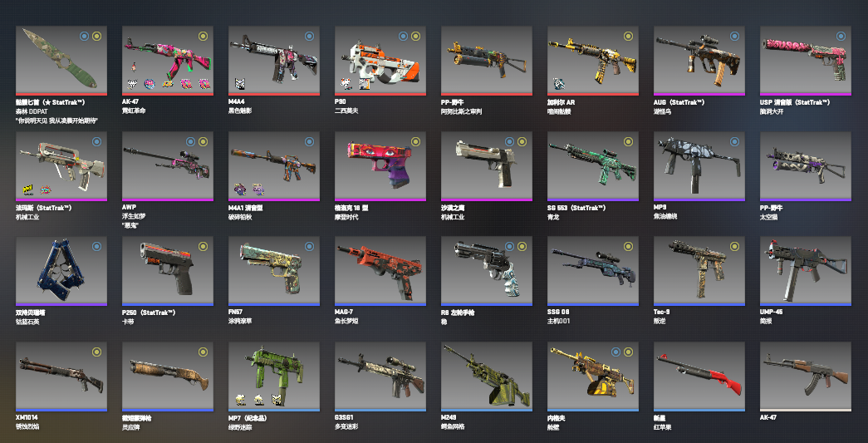Select the red Nova shotgun thumbnail
The width and height of the screenshot is (868, 443).
pyautogui.click(x=699, y=376)
